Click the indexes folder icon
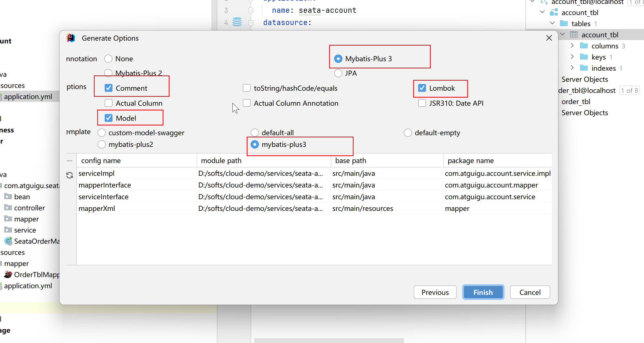Screen dimensions: 644x343 [584, 68]
